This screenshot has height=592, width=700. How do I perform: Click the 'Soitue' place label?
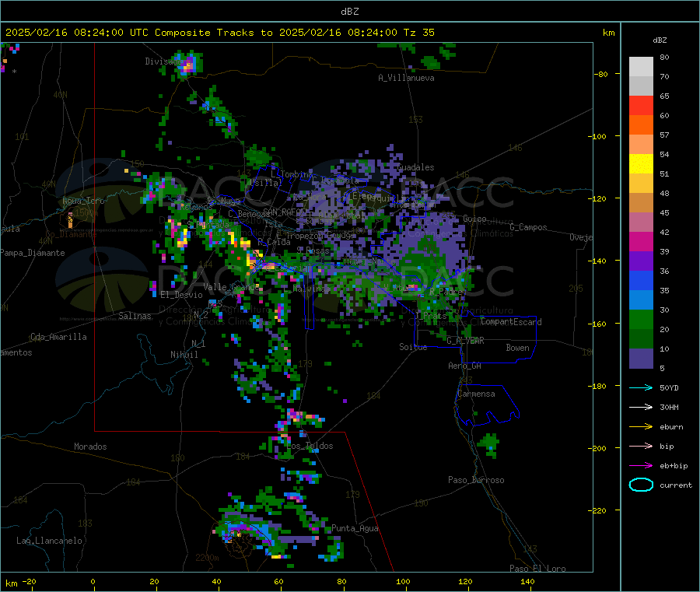click(413, 347)
